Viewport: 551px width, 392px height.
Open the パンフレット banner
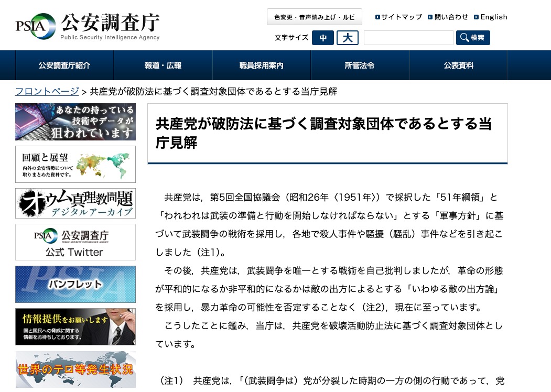click(x=75, y=284)
